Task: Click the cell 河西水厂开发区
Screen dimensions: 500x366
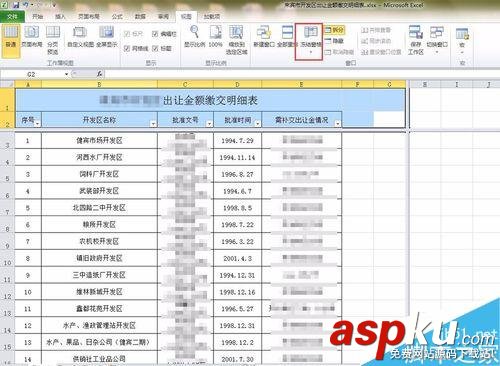Action: pyautogui.click(x=99, y=157)
